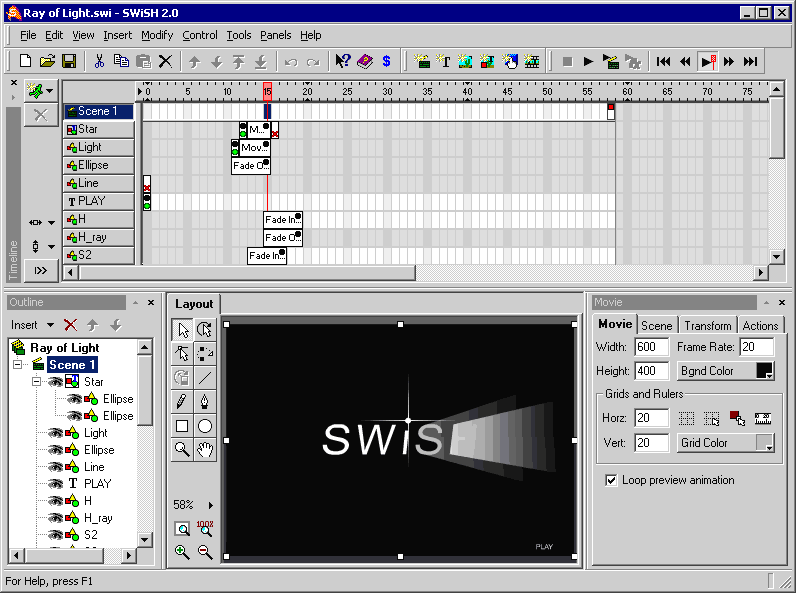Screen dimensions: 796x593
Task: Open the Add Effect dropdown arrow
Action: click(49, 91)
